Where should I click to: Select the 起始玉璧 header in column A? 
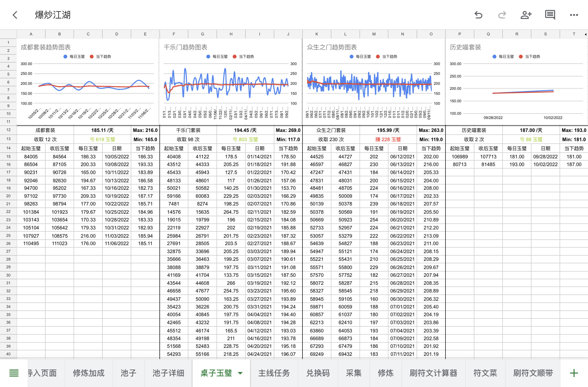(31, 148)
